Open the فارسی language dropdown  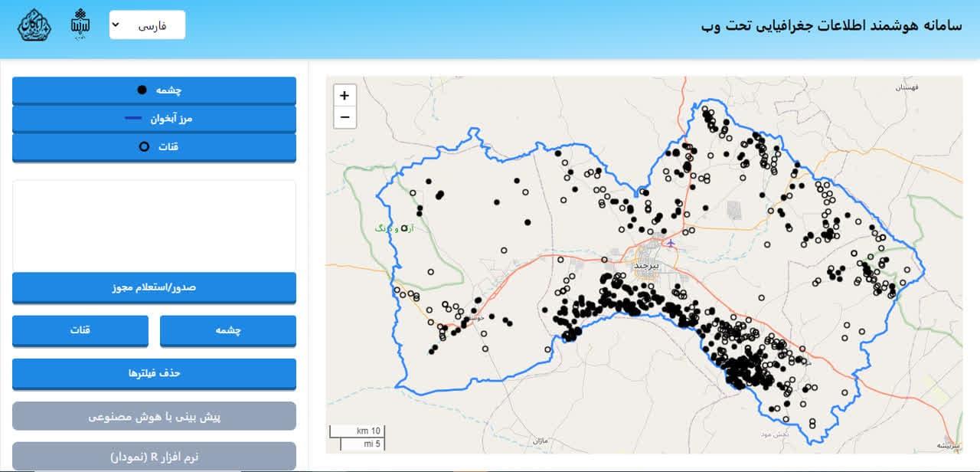(x=147, y=25)
